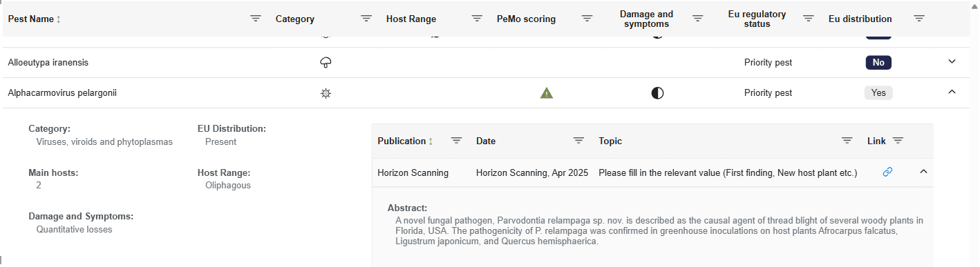
Task: Select the Alphacarmovirus pelargonii pest name
Action: (x=62, y=93)
